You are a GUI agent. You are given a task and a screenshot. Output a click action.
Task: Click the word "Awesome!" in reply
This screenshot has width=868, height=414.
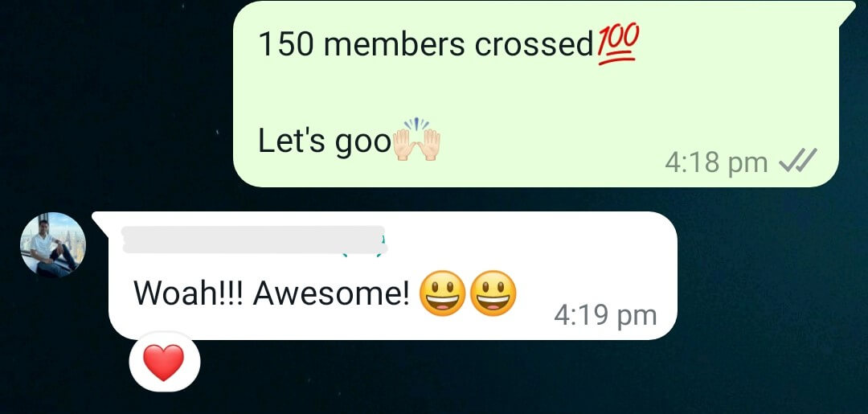coord(332,294)
